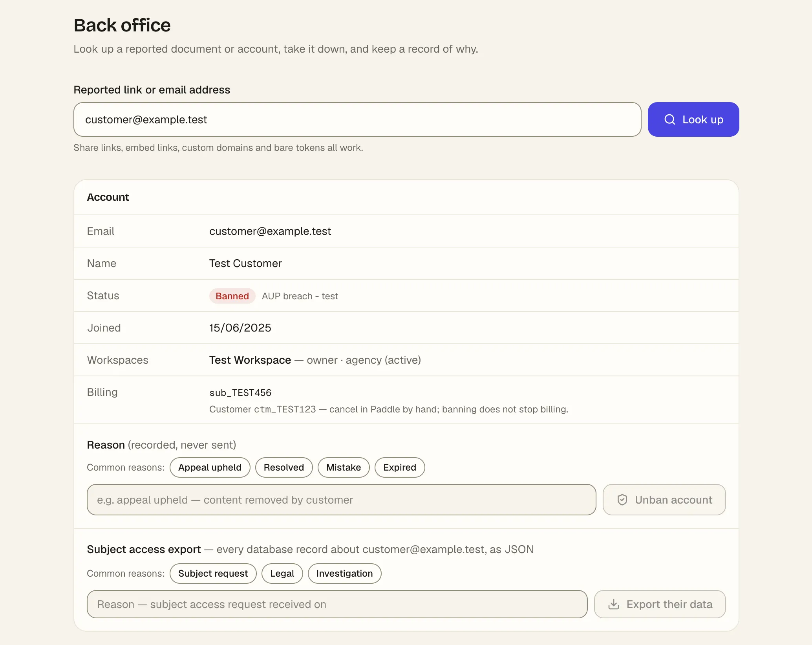Screen dimensions: 812x645
Task: Click the 'AUP breach - test' ban note
Action: (x=300, y=296)
